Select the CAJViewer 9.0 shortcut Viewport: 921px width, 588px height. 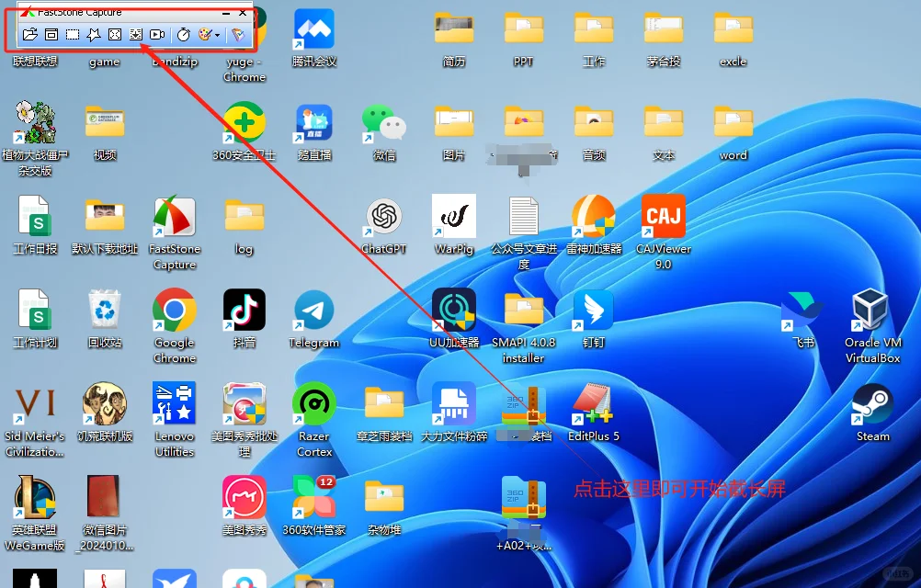(664, 233)
